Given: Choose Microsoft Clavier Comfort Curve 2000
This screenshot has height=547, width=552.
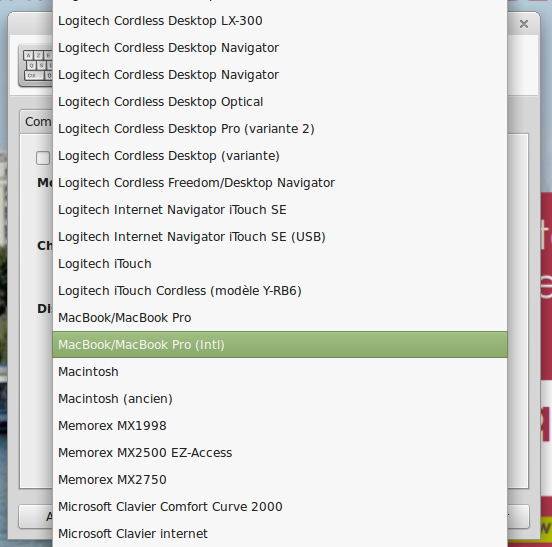Looking at the screenshot, I should (280, 507).
